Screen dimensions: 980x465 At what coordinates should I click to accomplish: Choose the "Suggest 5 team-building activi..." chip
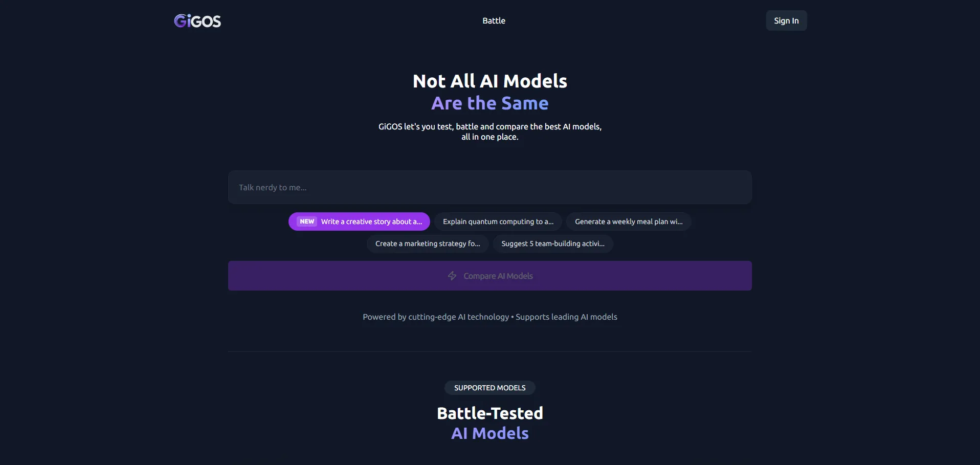pos(552,243)
